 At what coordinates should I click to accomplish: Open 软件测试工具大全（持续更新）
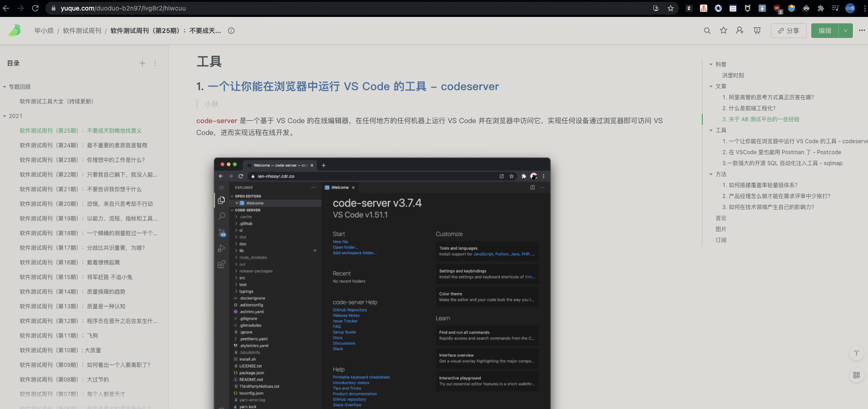56,102
